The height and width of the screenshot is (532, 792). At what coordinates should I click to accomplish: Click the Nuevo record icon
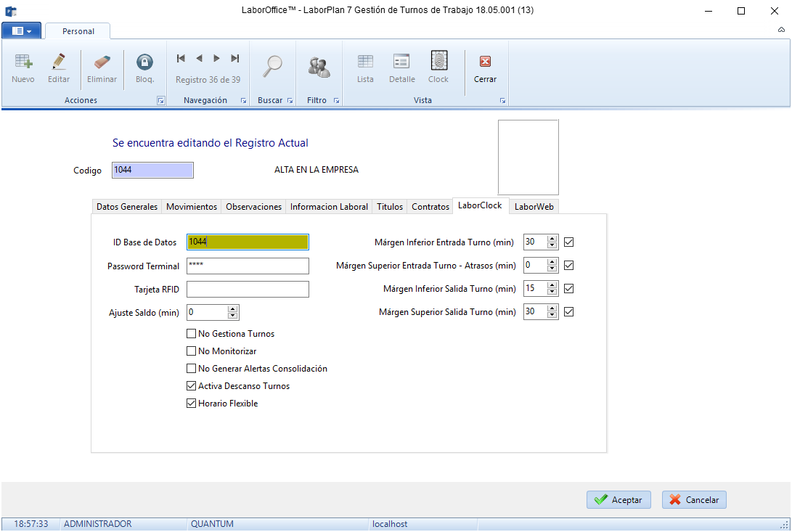(23, 62)
